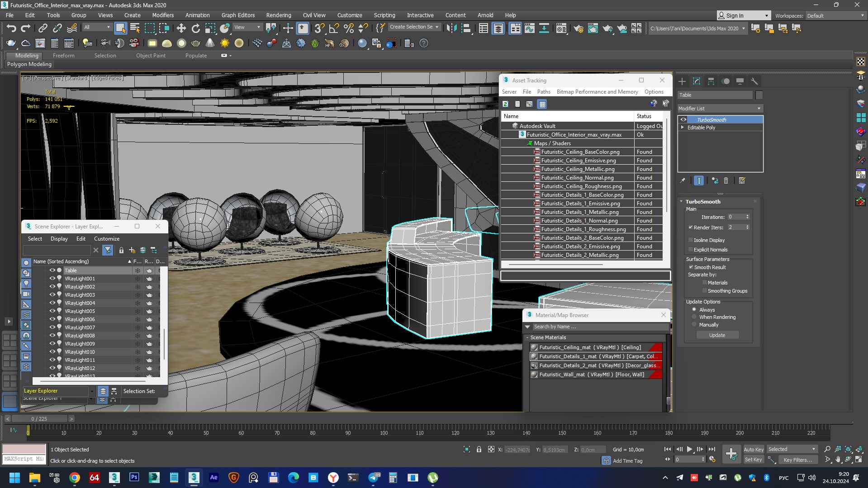Click the object color swatch beside Table name
The image size is (868, 488).
[759, 95]
